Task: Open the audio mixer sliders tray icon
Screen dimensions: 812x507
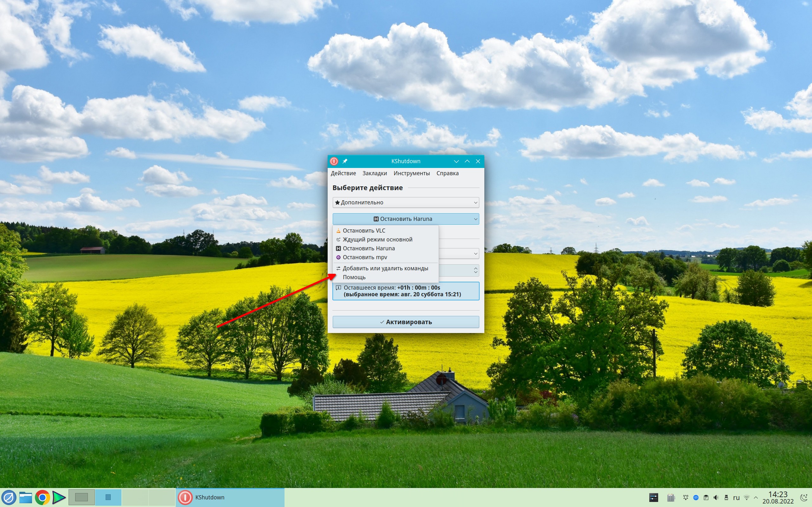Action: pyautogui.click(x=654, y=497)
